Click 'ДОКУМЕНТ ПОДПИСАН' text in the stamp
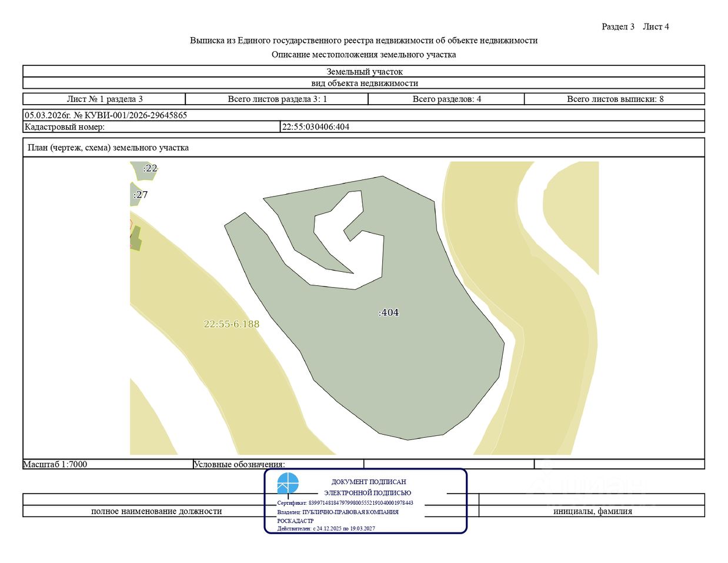The width and height of the screenshot is (728, 563). click(x=369, y=482)
